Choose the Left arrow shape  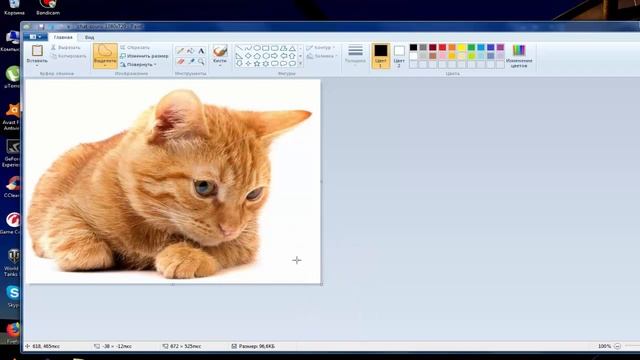[x=283, y=56]
